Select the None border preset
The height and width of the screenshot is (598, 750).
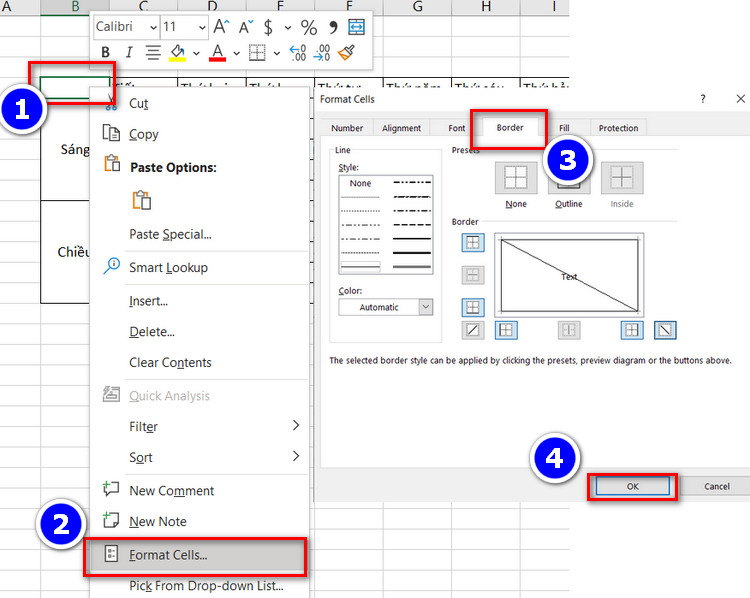pyautogui.click(x=516, y=178)
